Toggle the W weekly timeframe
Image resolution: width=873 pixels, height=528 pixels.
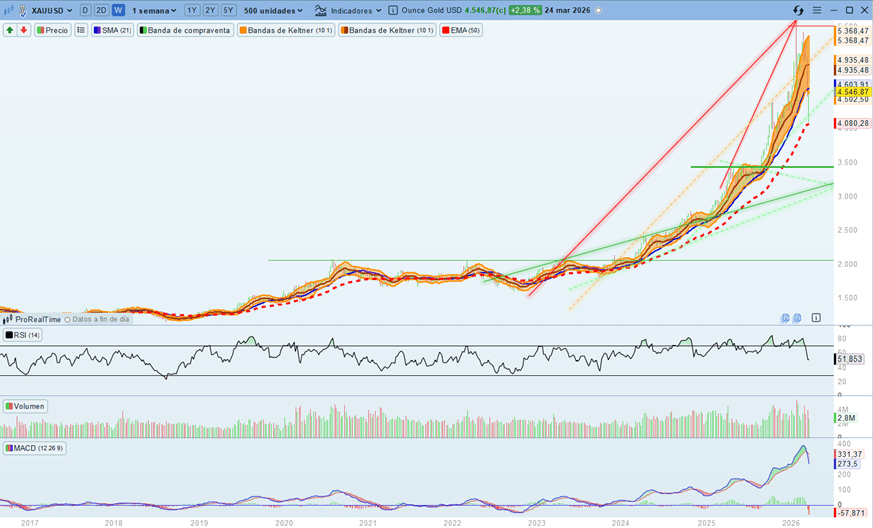[x=118, y=10]
